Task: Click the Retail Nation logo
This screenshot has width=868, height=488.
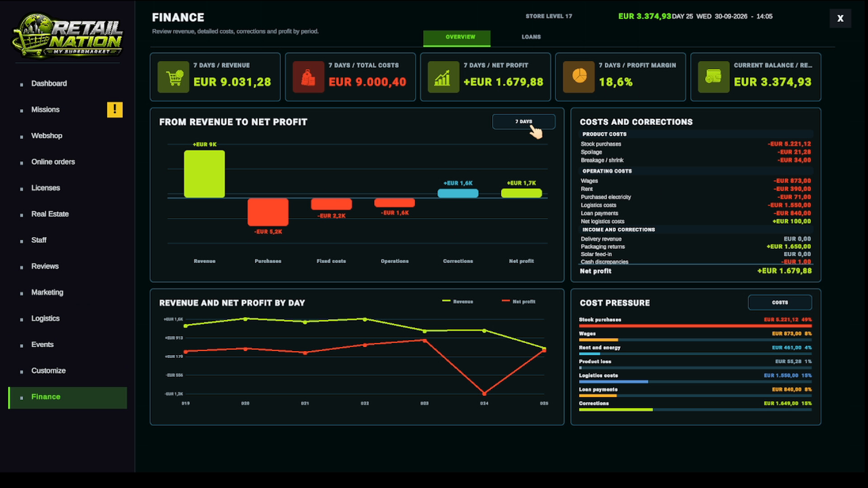Action: coord(68,35)
